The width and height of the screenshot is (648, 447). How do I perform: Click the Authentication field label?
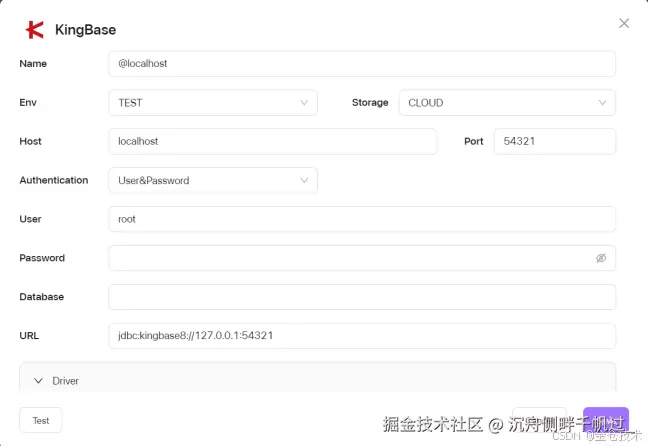pos(54,181)
